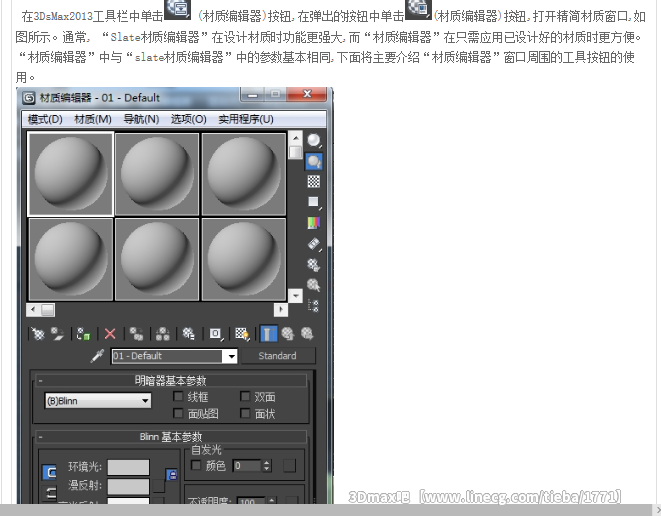
Task: Enable the 双面 checkbox
Action: [245, 396]
